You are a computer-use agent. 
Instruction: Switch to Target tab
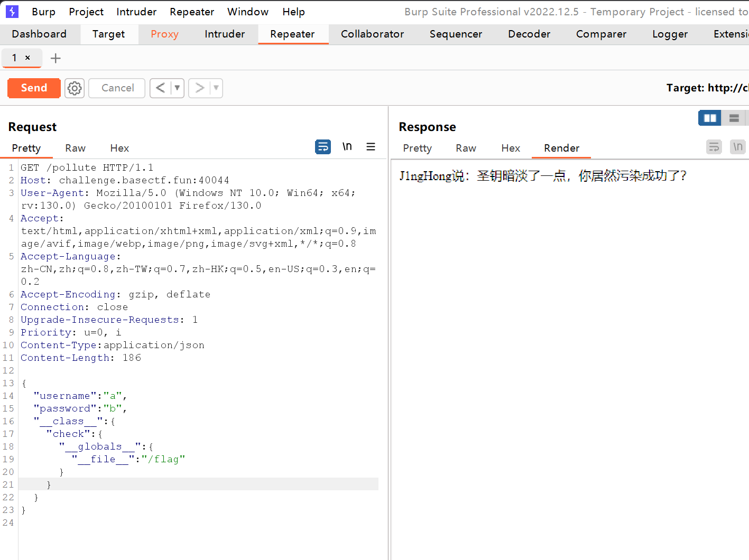[108, 34]
